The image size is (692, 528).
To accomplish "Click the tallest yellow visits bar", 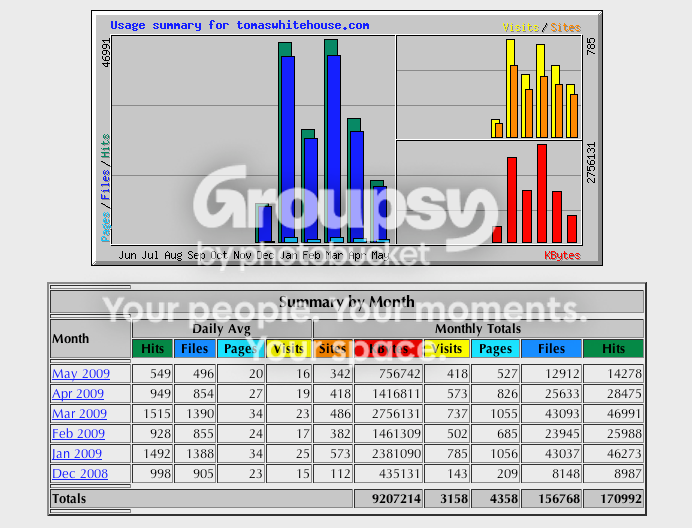I will tap(510, 52).
